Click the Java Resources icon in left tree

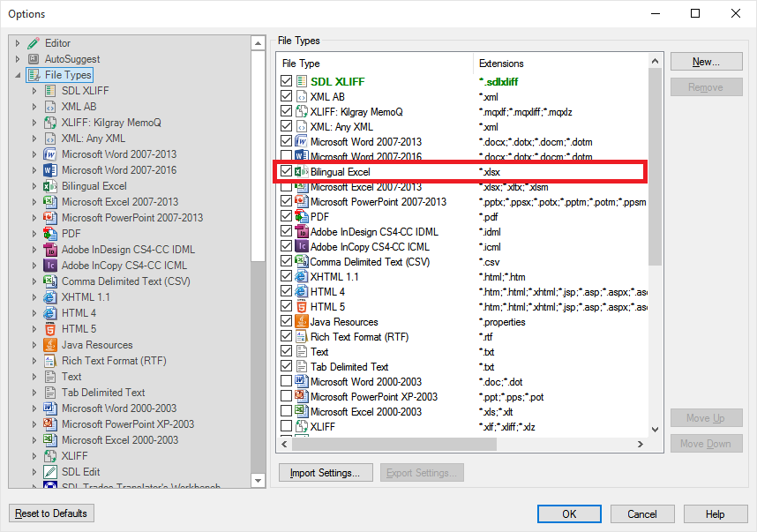[x=50, y=345]
